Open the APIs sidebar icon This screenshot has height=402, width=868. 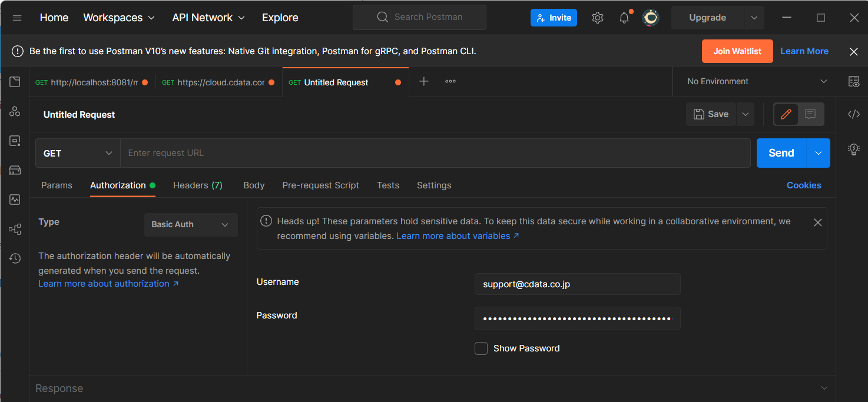pyautogui.click(x=15, y=111)
